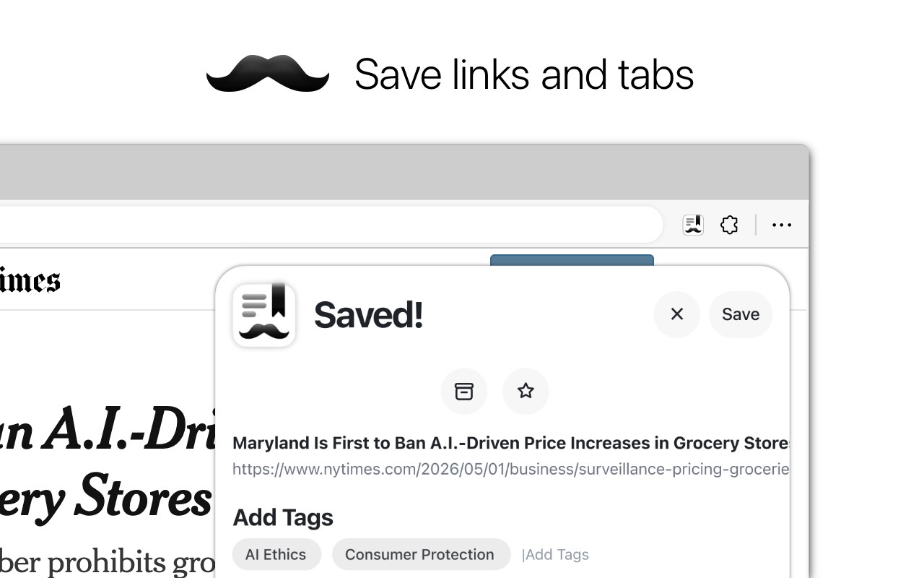The image size is (924, 578).
Task: Select the Consumer Protection tag chip
Action: 420,554
